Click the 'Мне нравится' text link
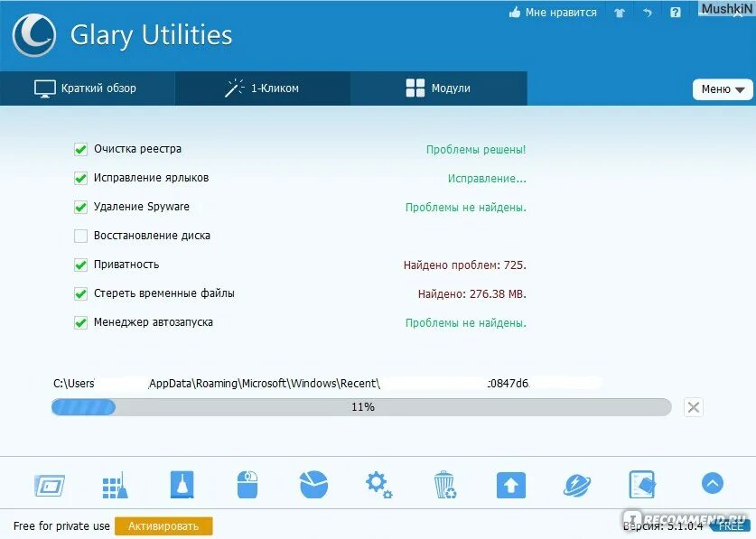Viewport: 756px width, 539px height. [561, 13]
